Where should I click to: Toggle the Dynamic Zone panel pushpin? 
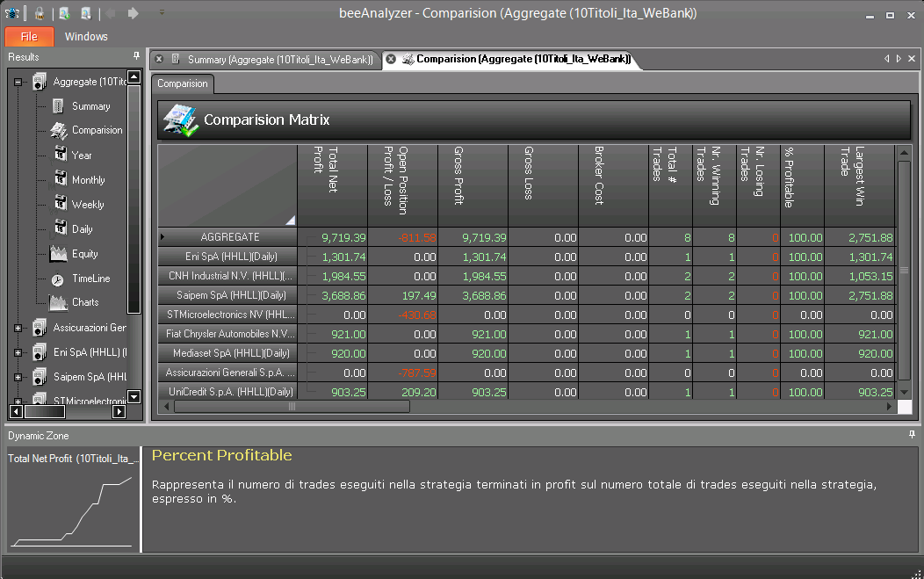point(912,435)
